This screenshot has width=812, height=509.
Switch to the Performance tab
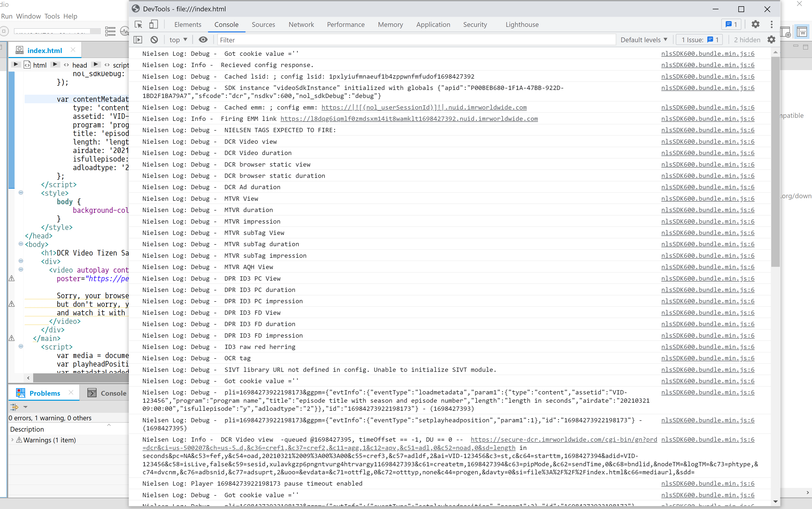[x=346, y=24]
